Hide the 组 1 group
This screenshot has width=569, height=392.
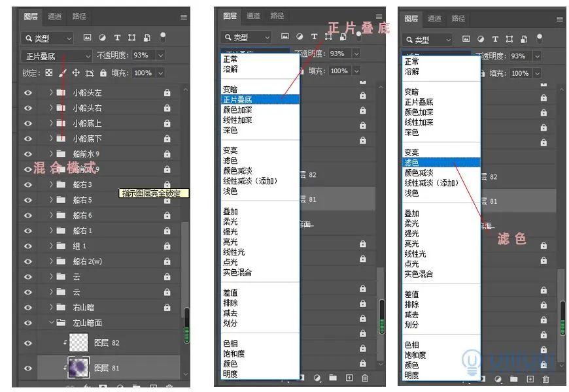(x=28, y=246)
